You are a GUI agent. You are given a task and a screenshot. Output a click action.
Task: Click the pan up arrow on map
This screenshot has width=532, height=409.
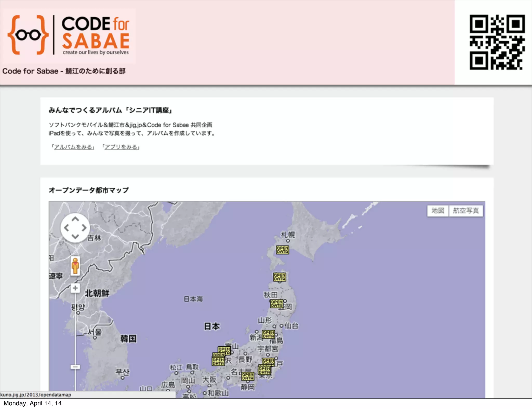pyautogui.click(x=75, y=219)
